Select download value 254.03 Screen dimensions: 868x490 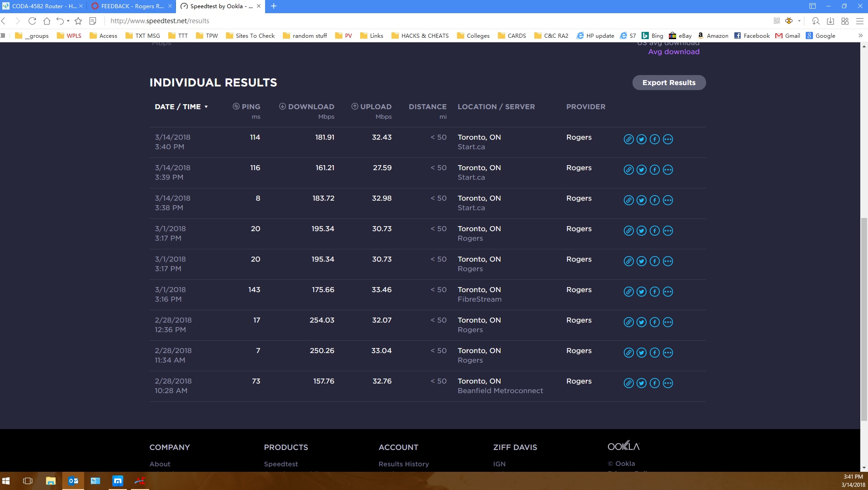(x=322, y=320)
